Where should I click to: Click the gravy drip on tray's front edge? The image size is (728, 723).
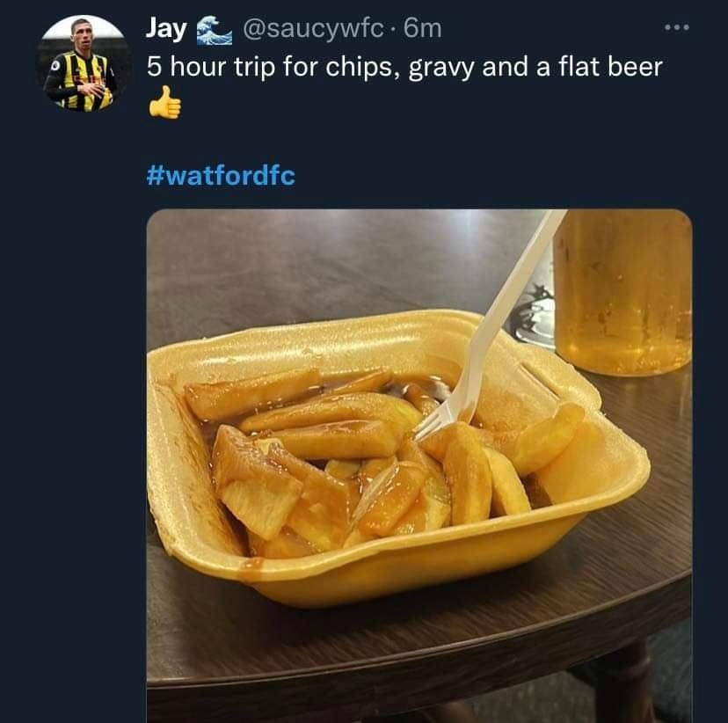[250, 570]
